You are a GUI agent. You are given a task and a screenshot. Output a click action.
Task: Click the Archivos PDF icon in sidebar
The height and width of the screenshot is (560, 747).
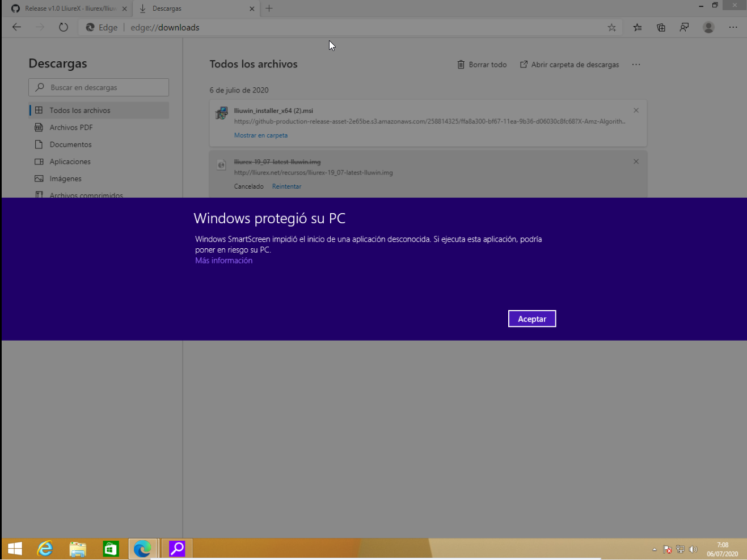[x=39, y=128]
